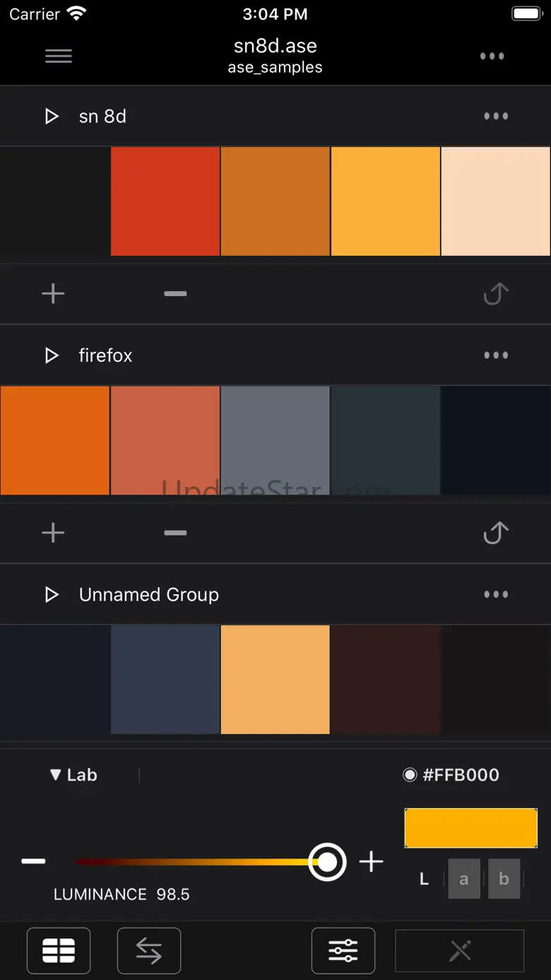Click the firefox group undo arrow
Viewport: 551px width, 980px height.
tap(495, 533)
